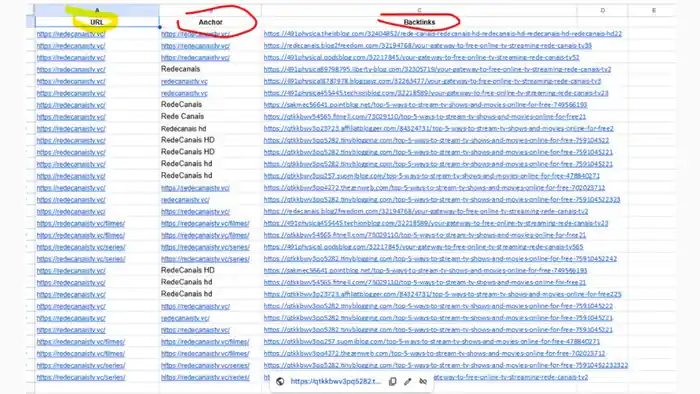Copy link using the popup copy icon

[392, 382]
